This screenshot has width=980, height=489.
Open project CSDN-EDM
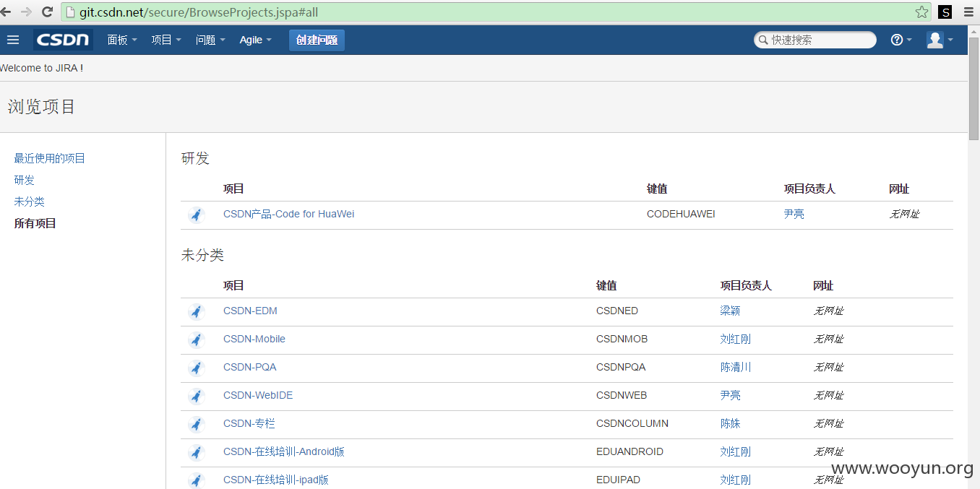click(x=250, y=311)
